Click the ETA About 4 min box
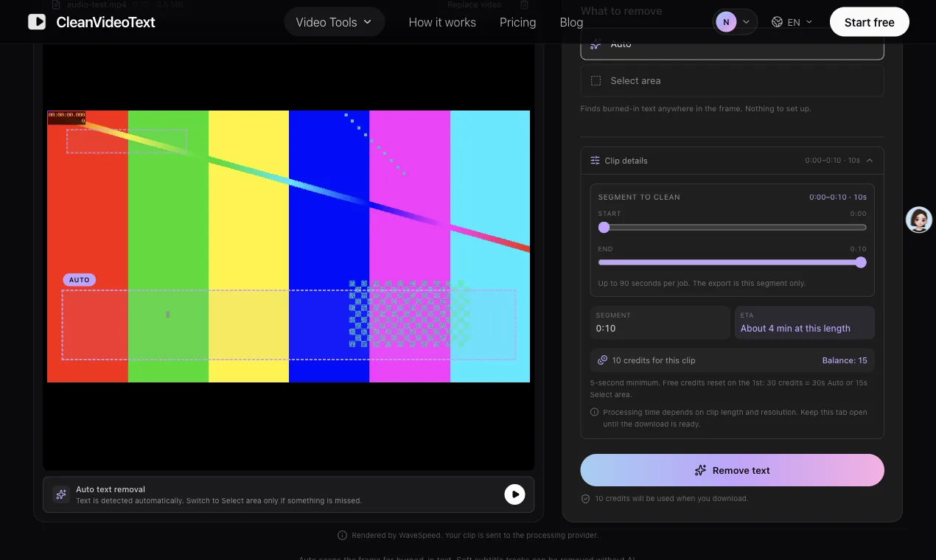This screenshot has width=936, height=560. tap(804, 322)
